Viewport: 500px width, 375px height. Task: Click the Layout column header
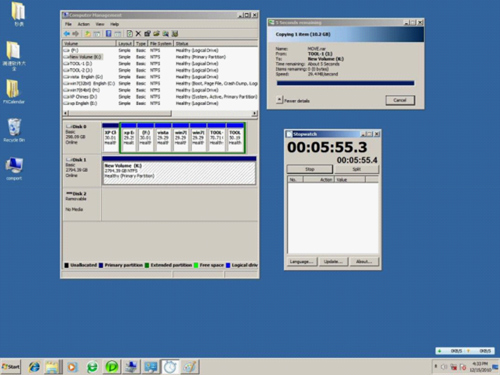pyautogui.click(x=125, y=44)
